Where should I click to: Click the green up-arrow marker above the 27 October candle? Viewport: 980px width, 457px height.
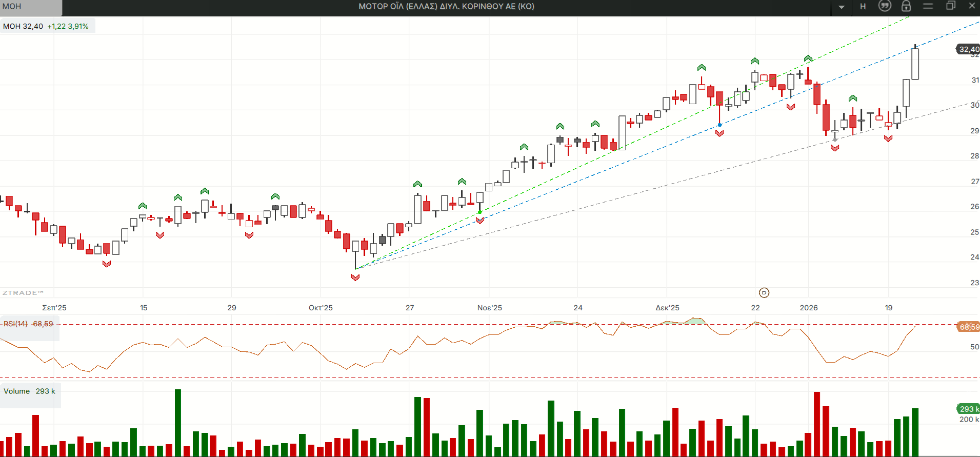point(417,184)
